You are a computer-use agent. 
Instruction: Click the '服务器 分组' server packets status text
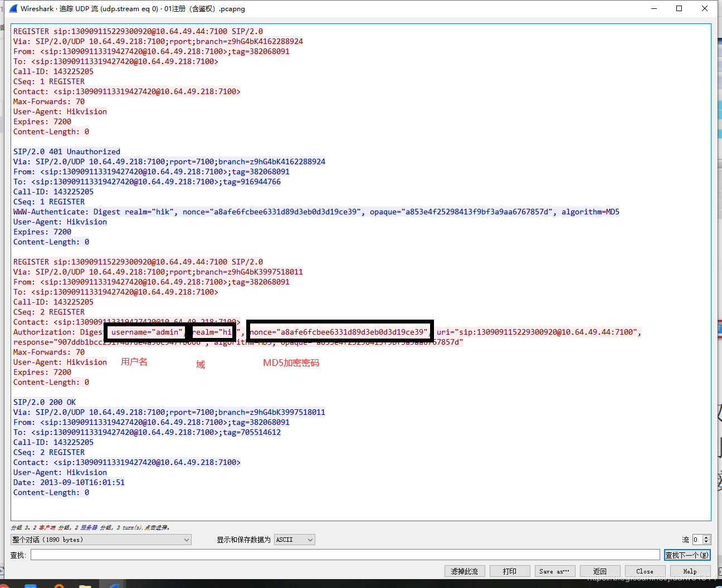pos(96,527)
